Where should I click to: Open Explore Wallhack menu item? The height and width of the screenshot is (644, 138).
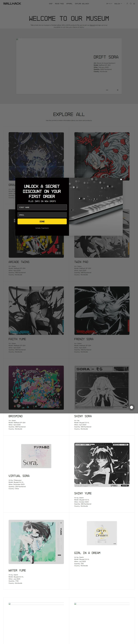pyautogui.click(x=82, y=4)
